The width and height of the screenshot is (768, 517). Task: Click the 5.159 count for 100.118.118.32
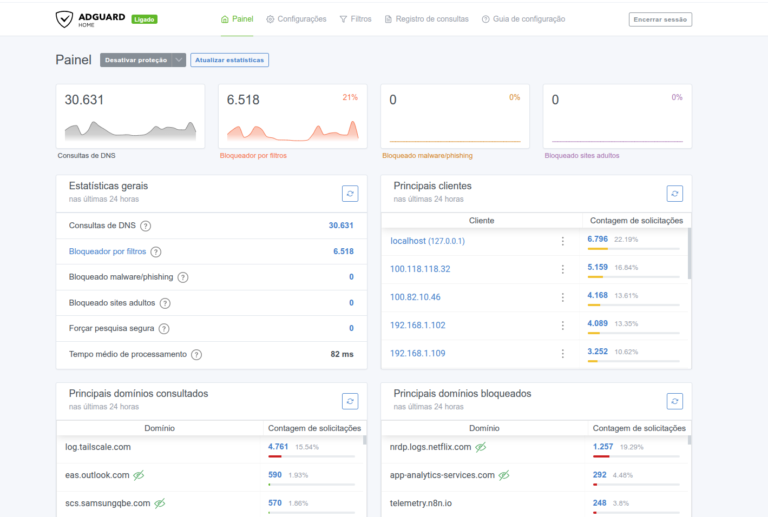[598, 267]
